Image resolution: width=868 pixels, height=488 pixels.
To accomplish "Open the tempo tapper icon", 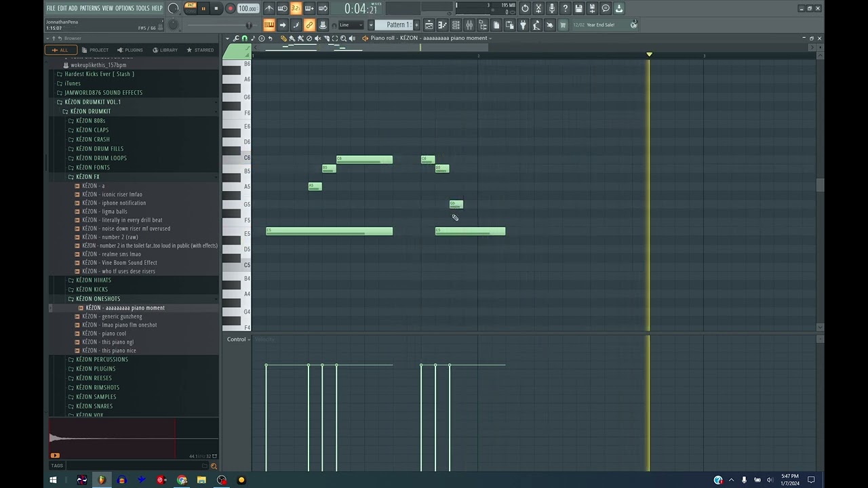I will coord(536,24).
